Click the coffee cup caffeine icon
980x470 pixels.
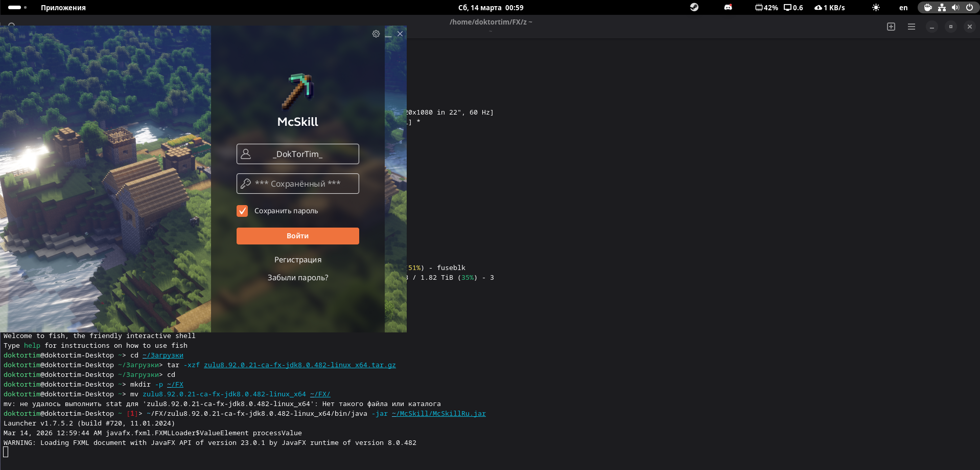(928, 8)
